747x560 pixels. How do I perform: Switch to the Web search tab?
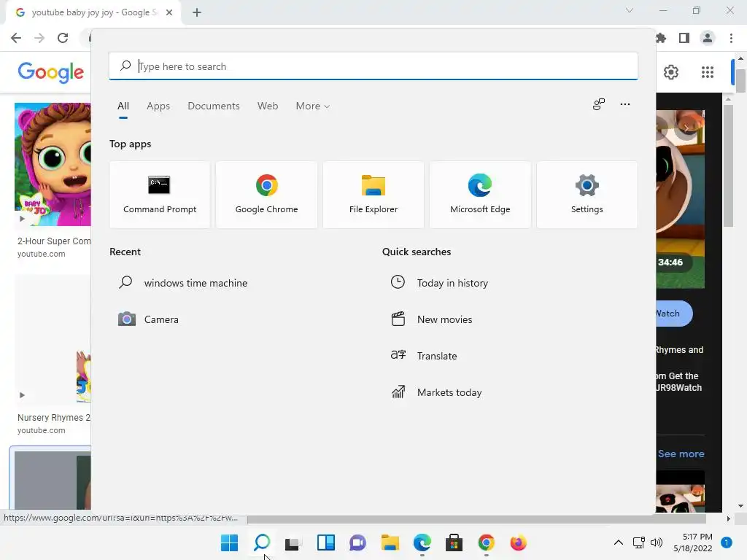[x=267, y=106]
